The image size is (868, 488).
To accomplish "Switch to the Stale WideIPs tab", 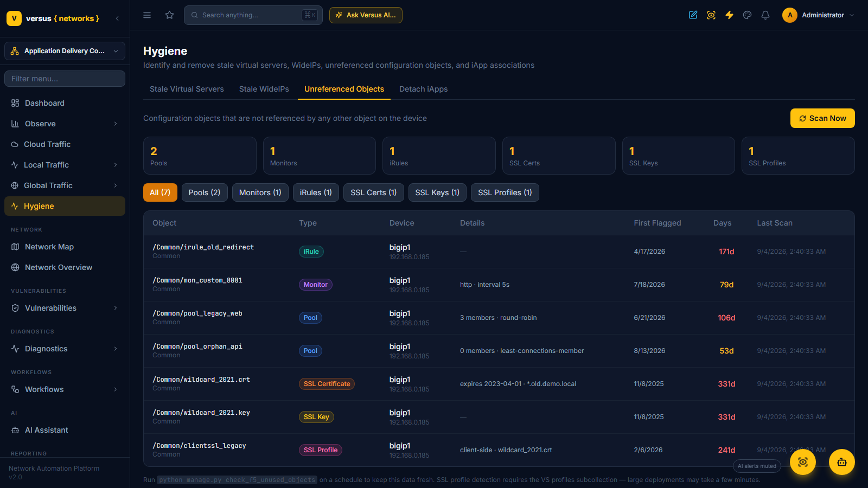I will 264,89.
